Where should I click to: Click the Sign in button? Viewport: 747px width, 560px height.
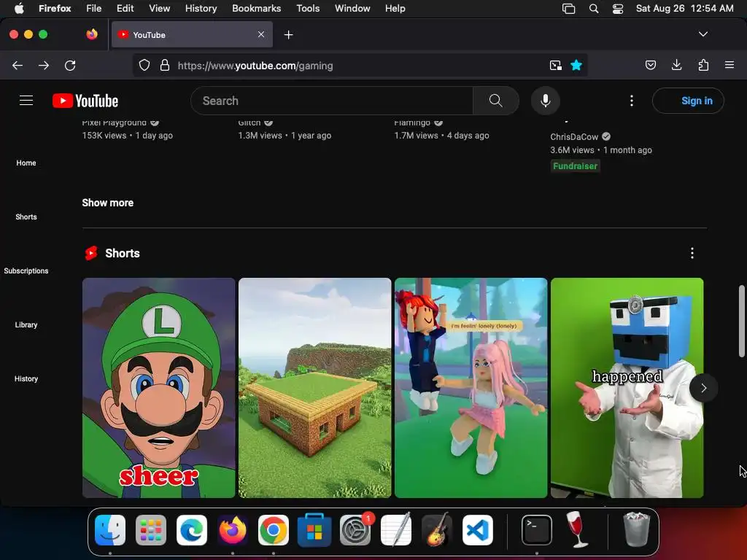point(688,101)
